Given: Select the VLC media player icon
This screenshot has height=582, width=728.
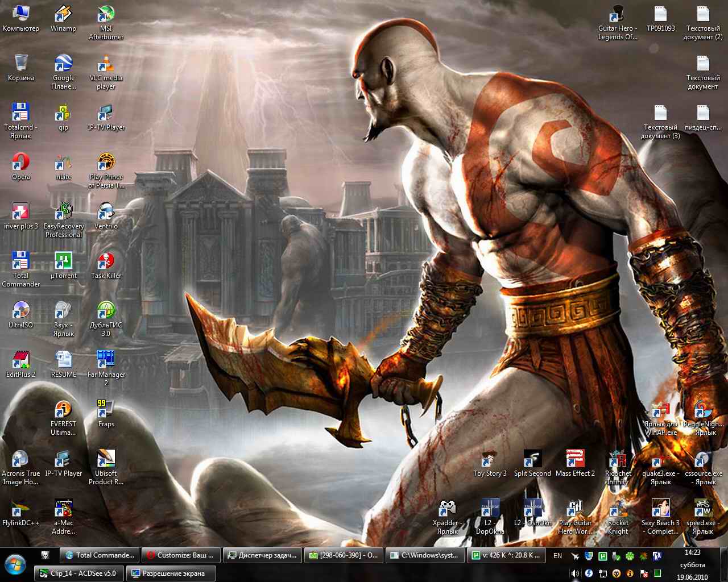Looking at the screenshot, I should pyautogui.click(x=106, y=64).
